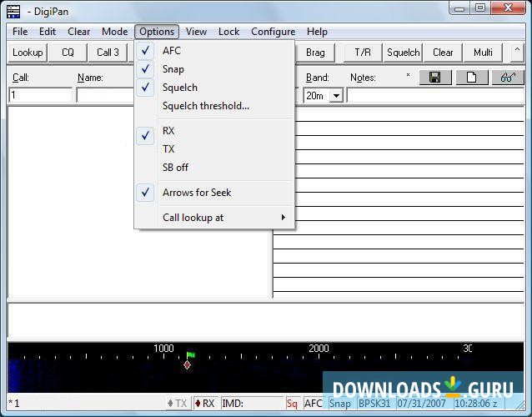The image size is (532, 417).
Task: Open the Lock menu
Action: point(228,32)
